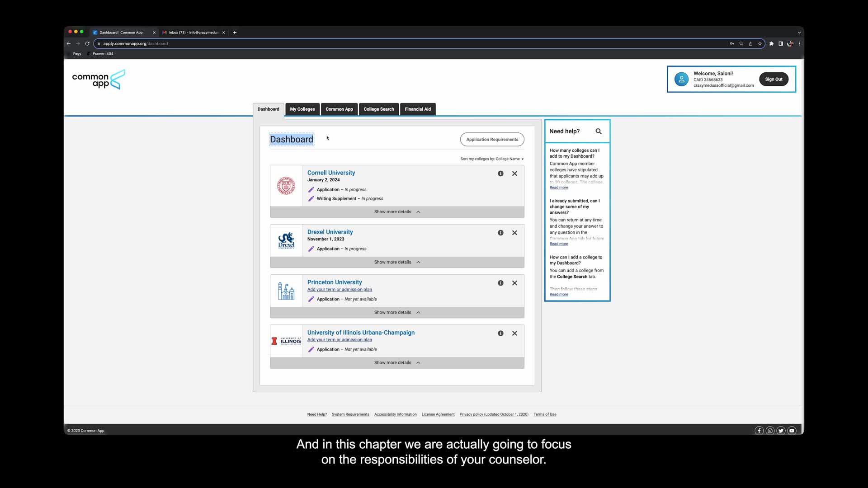Open the Common App Facebook icon
This screenshot has width=868, height=488.
(x=759, y=431)
